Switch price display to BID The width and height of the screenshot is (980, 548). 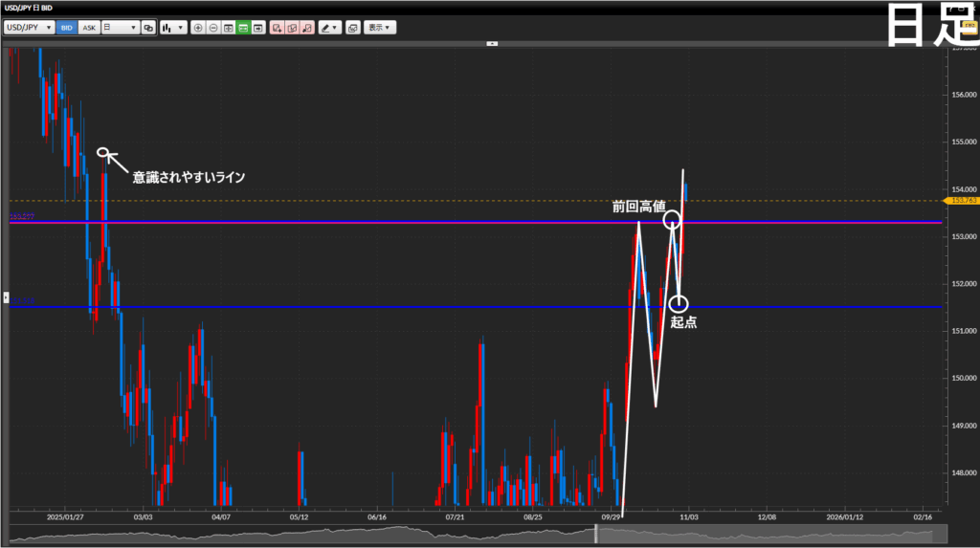tap(66, 28)
